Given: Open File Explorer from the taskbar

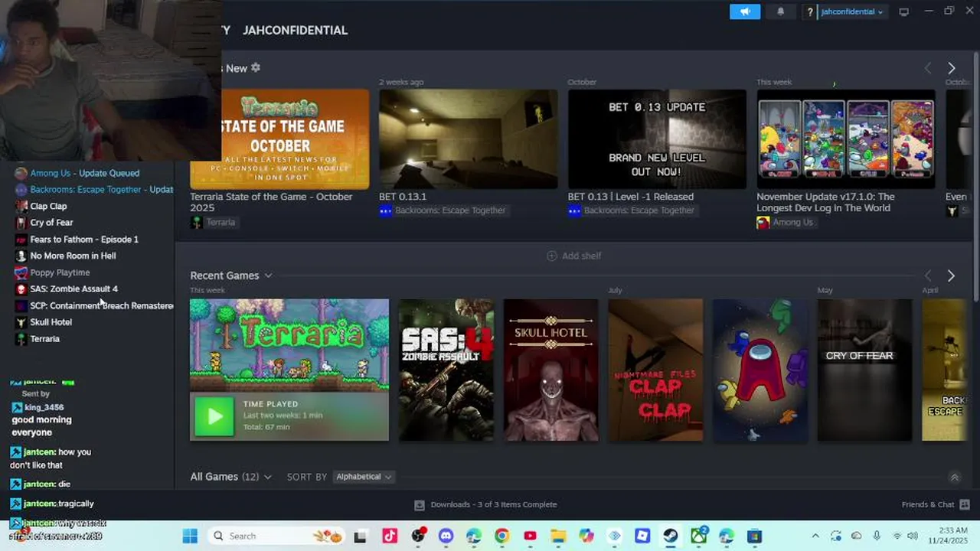Looking at the screenshot, I should coord(558,536).
